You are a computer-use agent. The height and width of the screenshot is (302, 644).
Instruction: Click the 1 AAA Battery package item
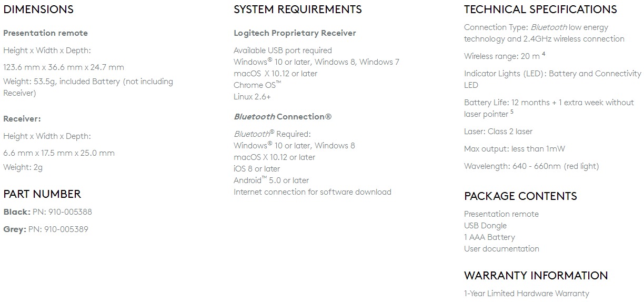tap(489, 237)
